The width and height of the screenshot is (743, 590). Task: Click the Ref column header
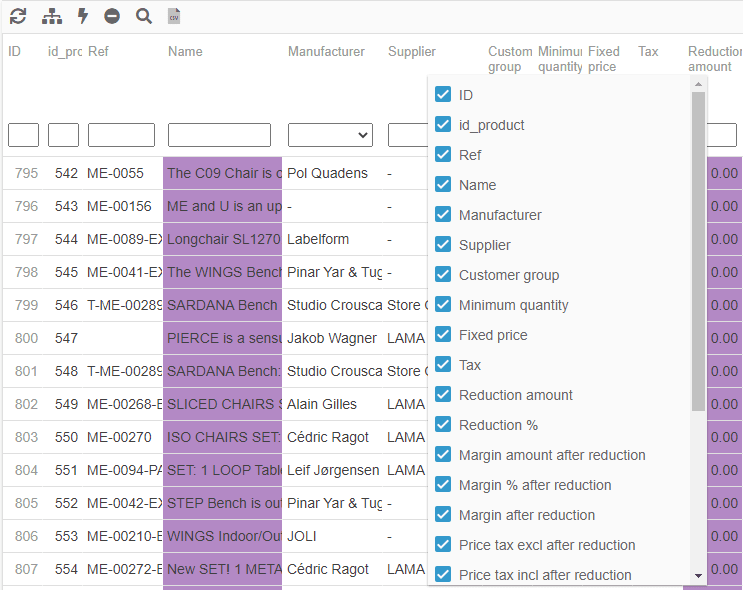98,52
